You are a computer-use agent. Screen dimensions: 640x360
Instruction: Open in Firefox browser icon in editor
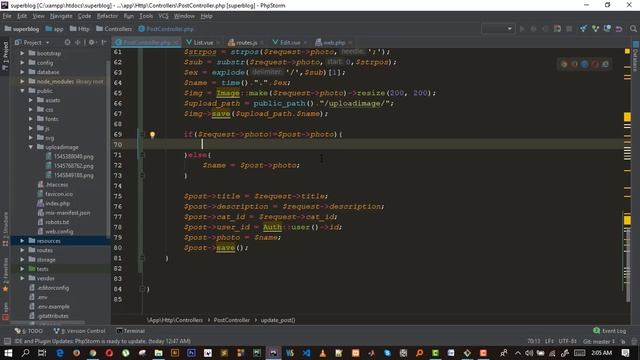click(574, 64)
